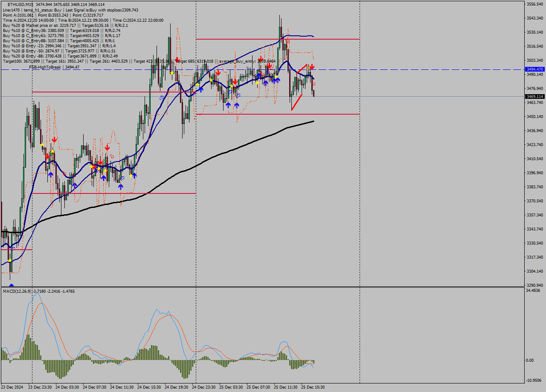
Task: Click the 3530.140 price scale label
Action: click(535, 32)
